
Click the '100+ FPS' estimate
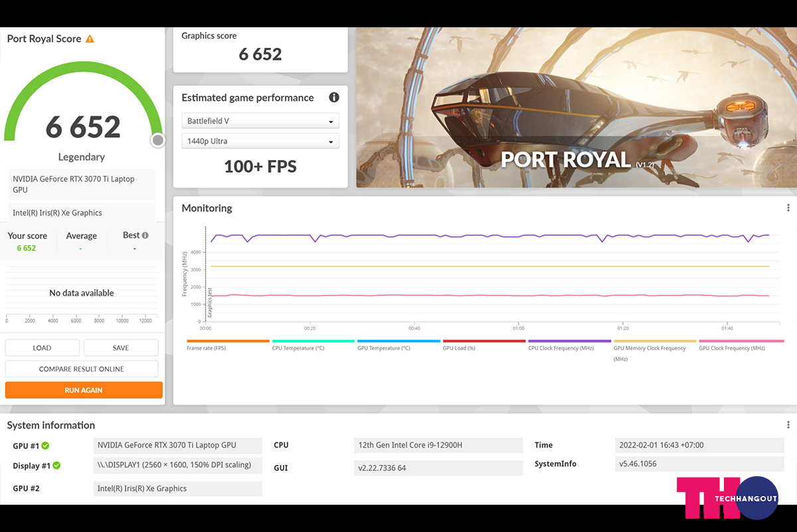click(x=260, y=167)
